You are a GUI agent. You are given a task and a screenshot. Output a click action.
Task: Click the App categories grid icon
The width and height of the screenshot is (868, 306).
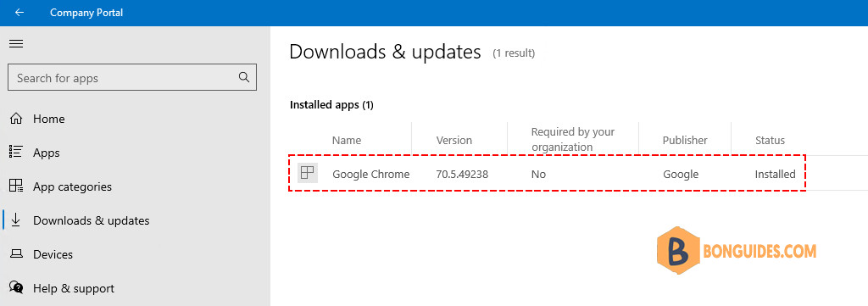pyautogui.click(x=17, y=186)
